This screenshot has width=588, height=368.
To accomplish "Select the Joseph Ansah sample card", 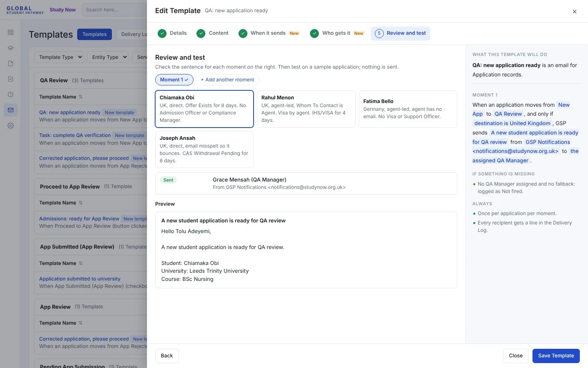I will pos(204,149).
